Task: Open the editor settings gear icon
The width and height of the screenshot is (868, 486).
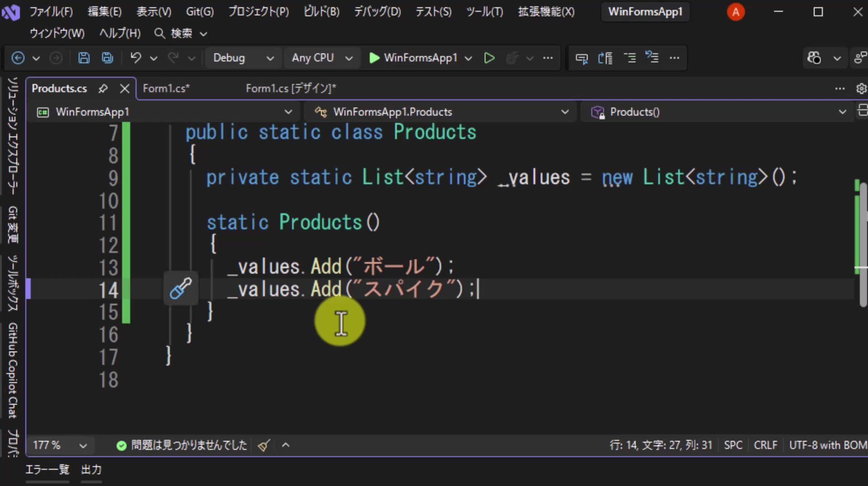Action: point(861,89)
